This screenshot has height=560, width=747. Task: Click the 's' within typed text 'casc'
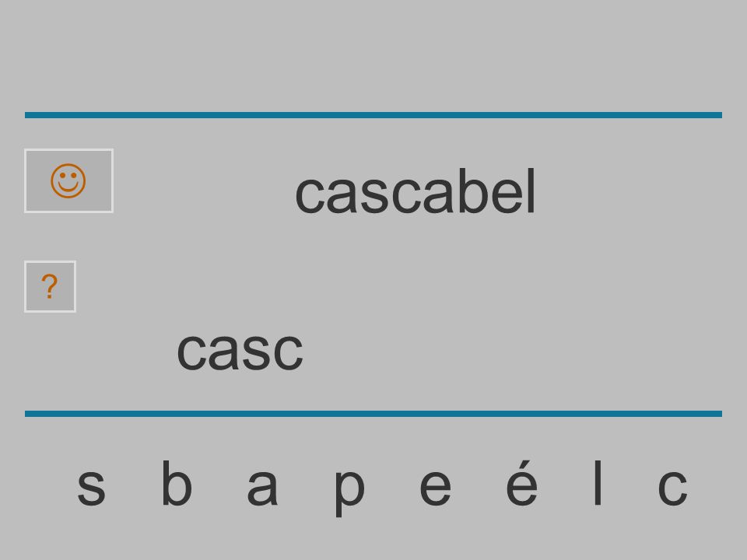point(256,352)
